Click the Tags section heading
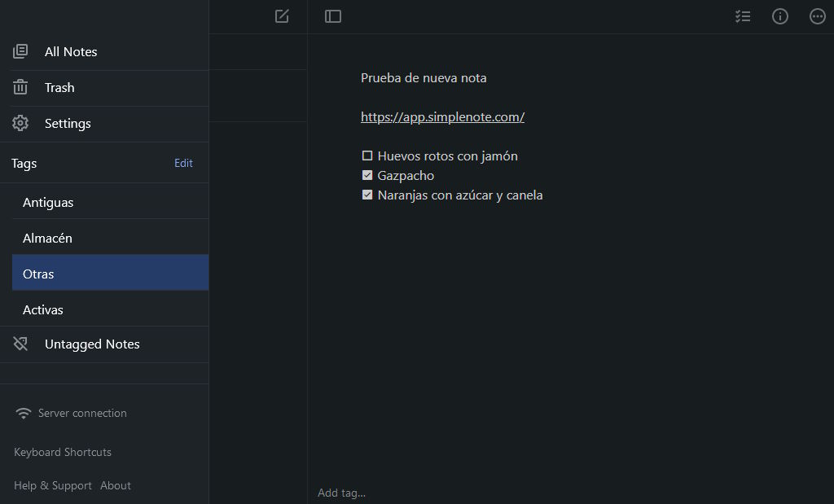The image size is (834, 504). [24, 164]
